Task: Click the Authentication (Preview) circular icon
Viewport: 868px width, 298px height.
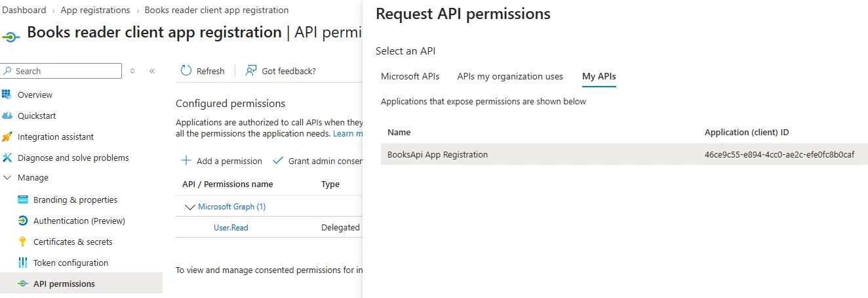Action: click(23, 221)
